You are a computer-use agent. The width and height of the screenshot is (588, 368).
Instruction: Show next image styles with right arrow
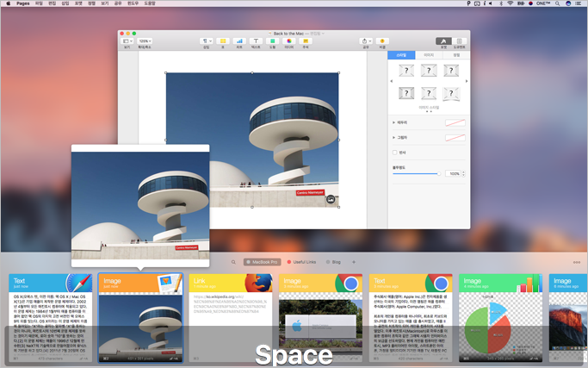tap(467, 81)
